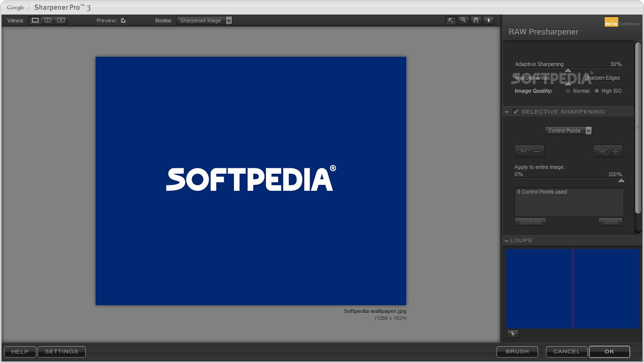
Task: Uncheck the Selective Sharpening checkbox
Action: (x=516, y=112)
